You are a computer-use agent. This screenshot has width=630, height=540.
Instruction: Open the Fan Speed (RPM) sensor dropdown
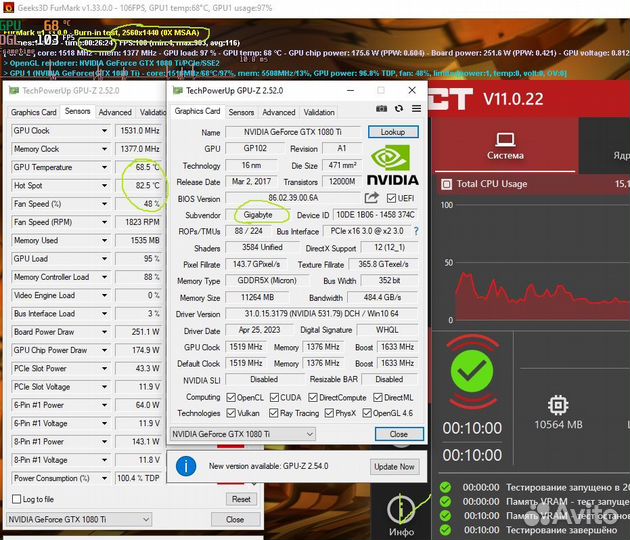pos(104,222)
